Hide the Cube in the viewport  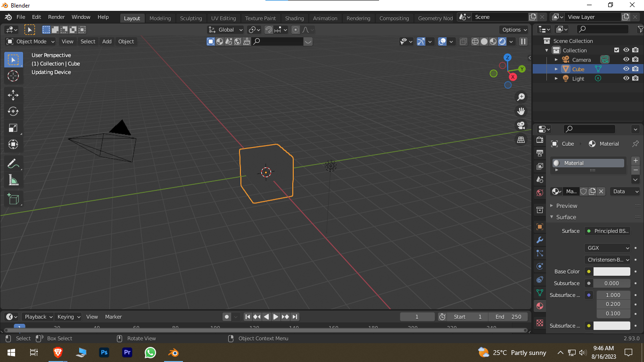(x=626, y=69)
